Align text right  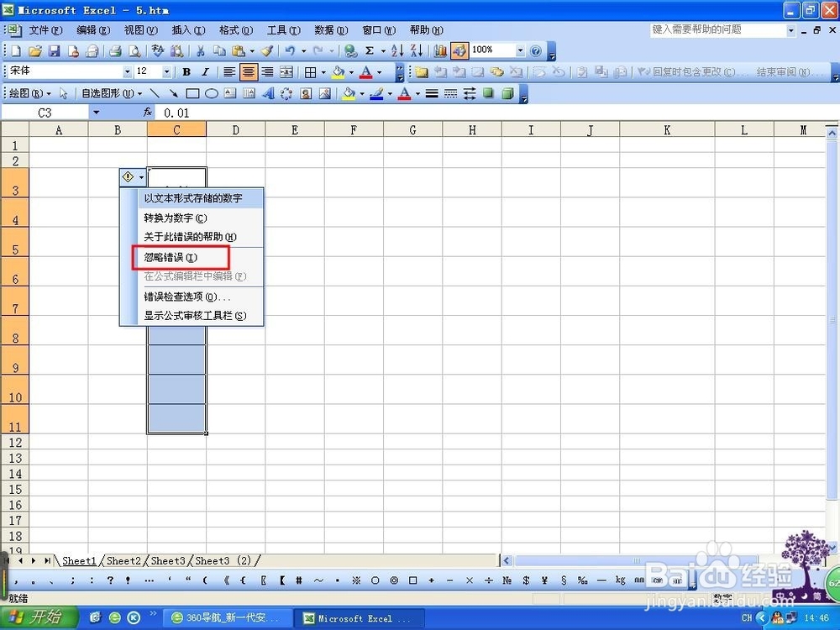(267, 71)
